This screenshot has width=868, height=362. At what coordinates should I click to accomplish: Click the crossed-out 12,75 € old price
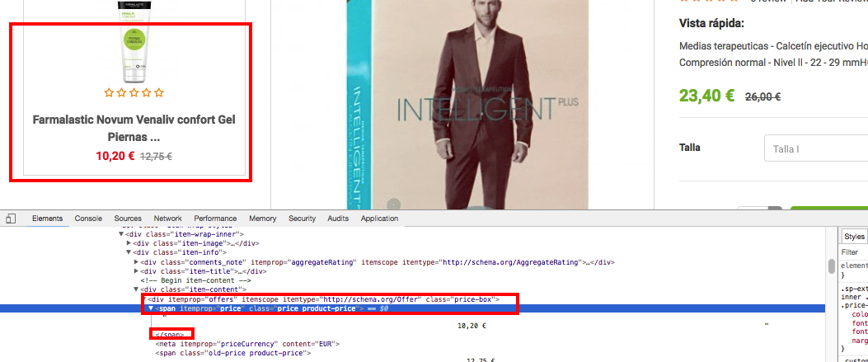pos(156,157)
